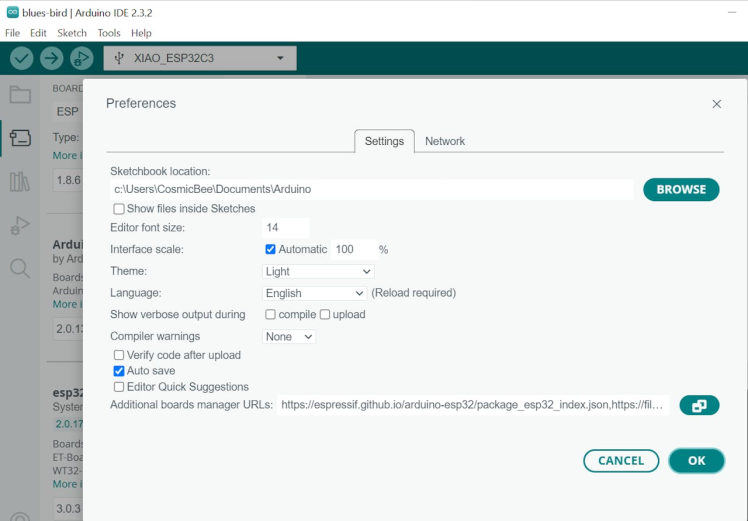
Task: Open the Boards Manager sidebar icon
Action: pyautogui.click(x=20, y=138)
